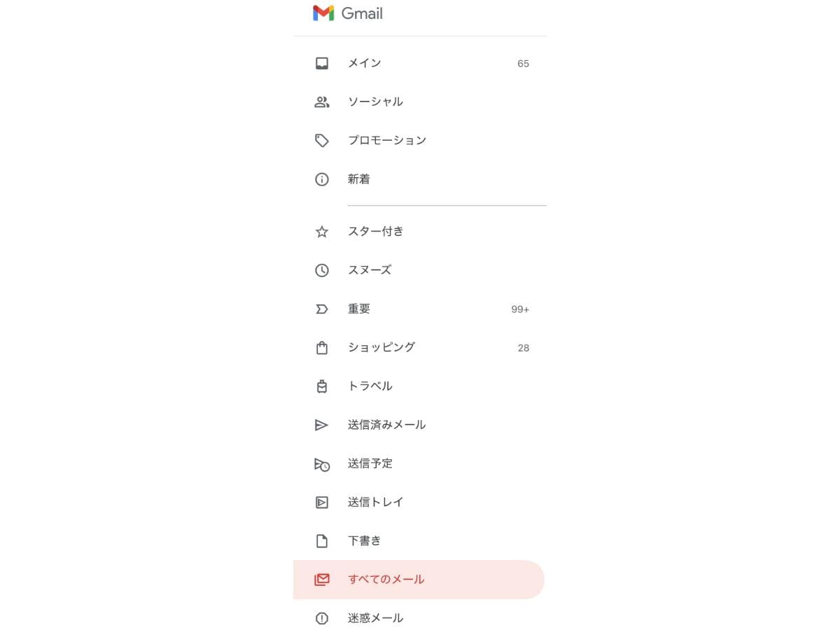Switch to the ソーシャル category
Screen dimensions: 840x630
pos(376,101)
